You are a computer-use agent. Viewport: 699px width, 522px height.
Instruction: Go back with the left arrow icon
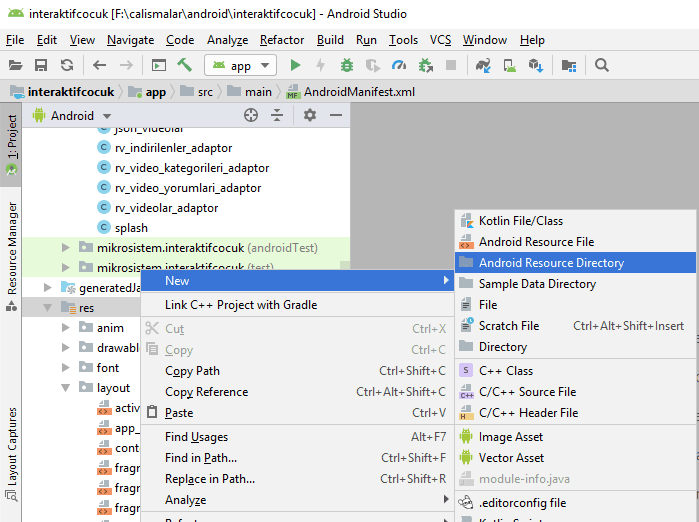pyautogui.click(x=99, y=65)
